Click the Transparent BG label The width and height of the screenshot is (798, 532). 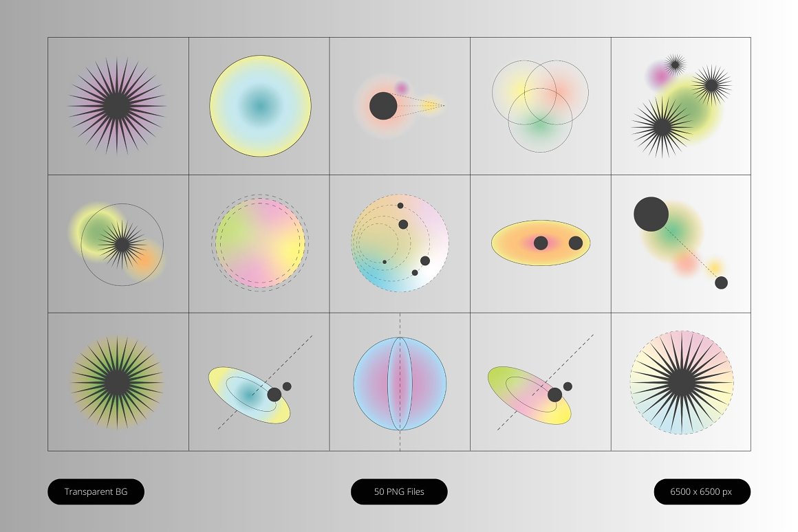pos(96,491)
